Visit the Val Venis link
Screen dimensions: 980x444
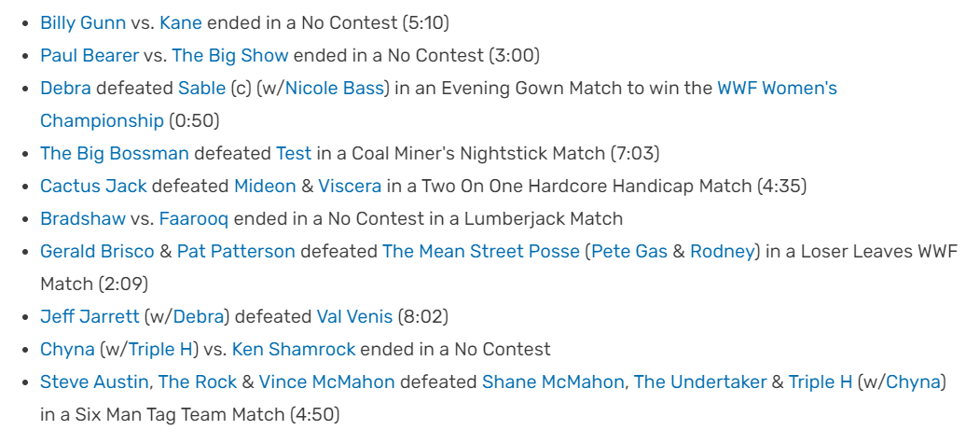pos(355,316)
